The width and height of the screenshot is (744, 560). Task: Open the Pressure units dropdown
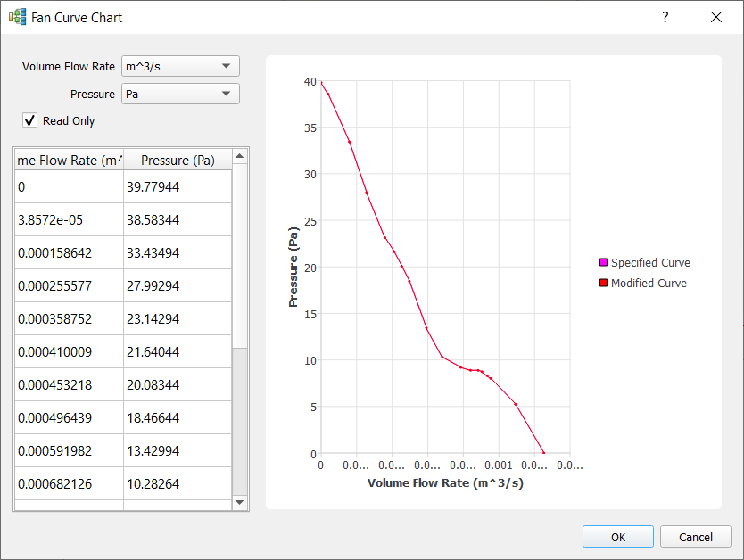[180, 94]
